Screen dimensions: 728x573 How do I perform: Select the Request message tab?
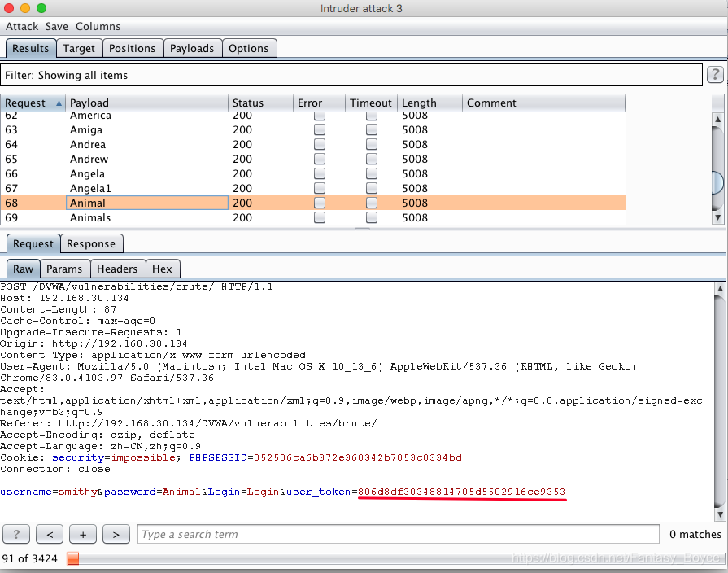tap(33, 243)
